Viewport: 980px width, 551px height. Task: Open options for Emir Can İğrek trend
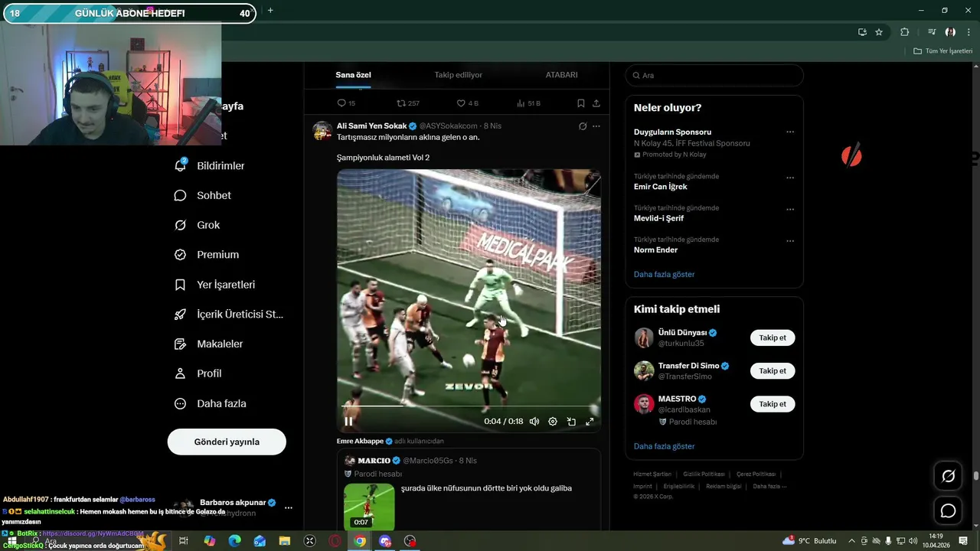pos(790,178)
